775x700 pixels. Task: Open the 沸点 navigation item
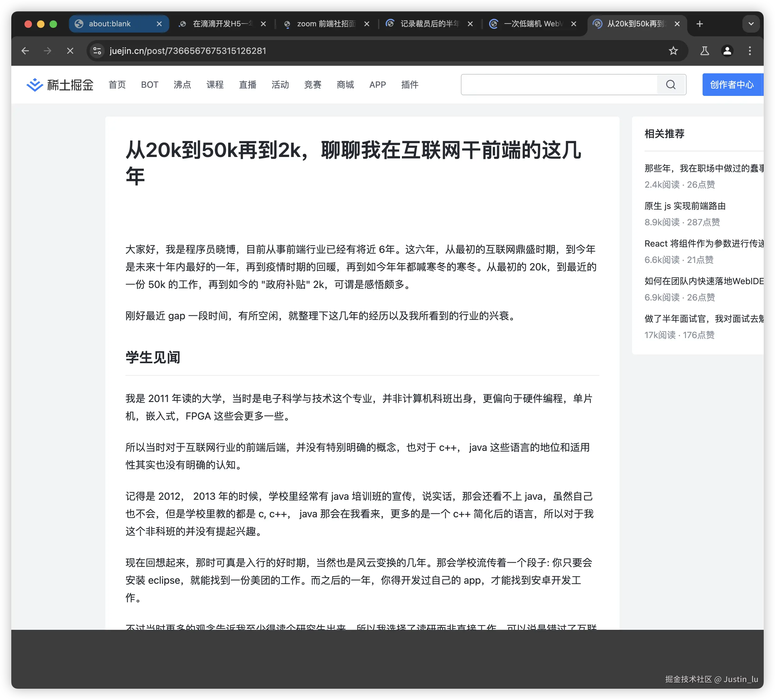point(182,85)
